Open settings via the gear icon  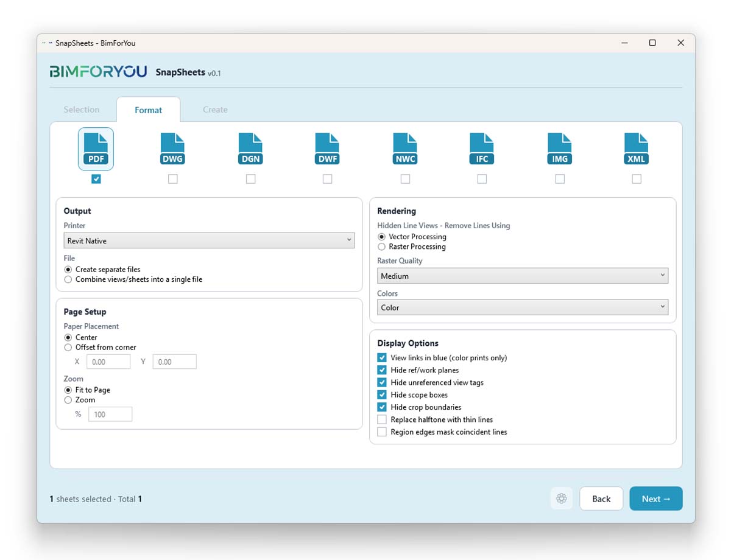click(562, 499)
